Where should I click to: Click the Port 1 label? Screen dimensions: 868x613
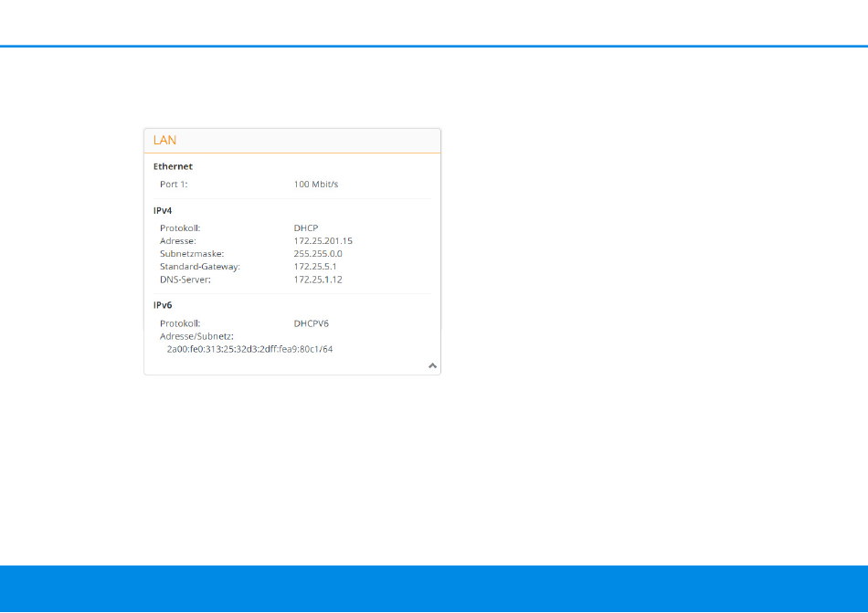coord(174,185)
